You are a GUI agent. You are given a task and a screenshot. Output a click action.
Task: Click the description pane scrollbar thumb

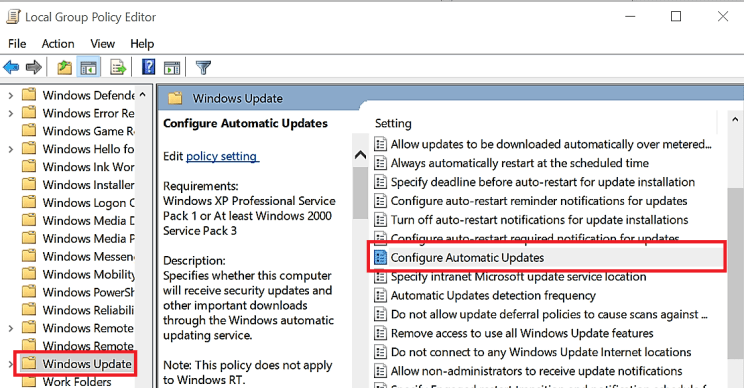coord(361,193)
